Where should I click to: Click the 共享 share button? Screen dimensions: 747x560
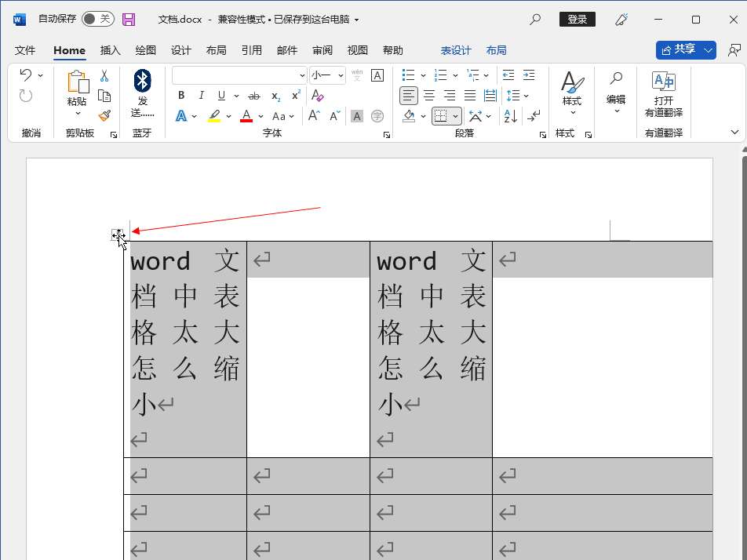679,50
